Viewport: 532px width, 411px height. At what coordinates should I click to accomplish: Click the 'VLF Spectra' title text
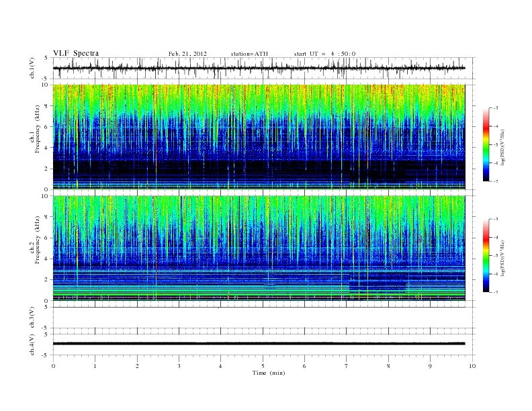76,53
